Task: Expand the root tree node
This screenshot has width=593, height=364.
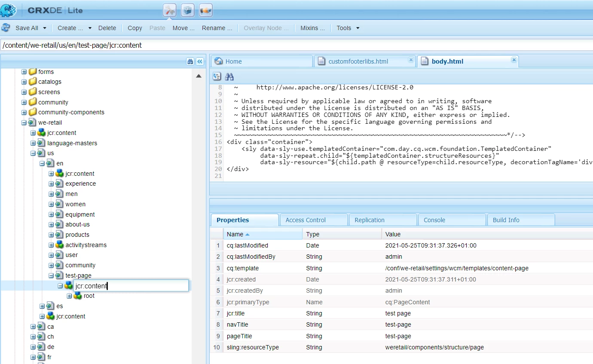Action: coord(69,296)
